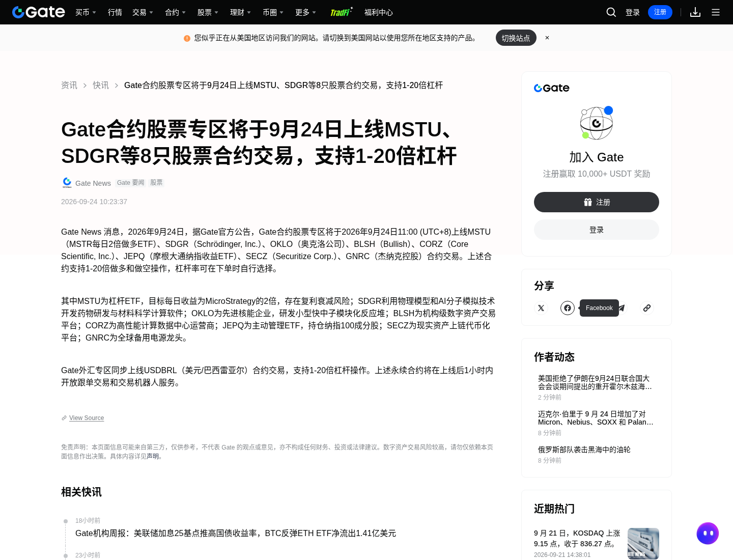Open the 声明 disclaimer link
The image size is (733, 560).
click(153, 456)
